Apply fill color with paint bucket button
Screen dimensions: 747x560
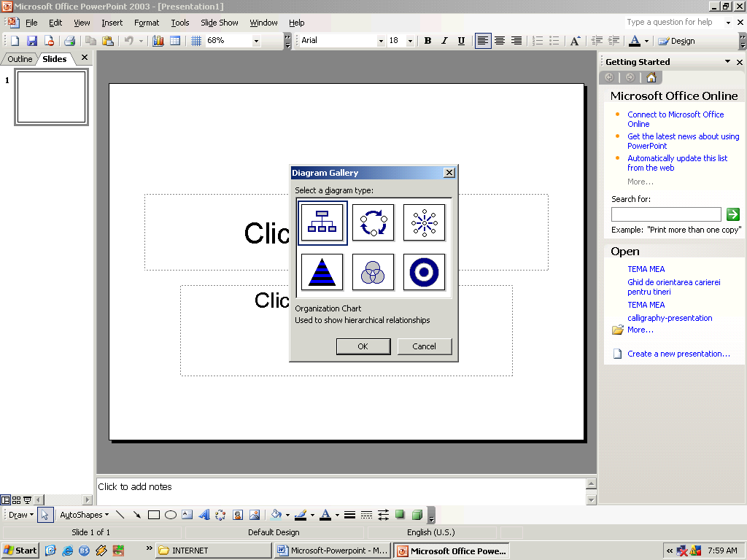coord(276,515)
